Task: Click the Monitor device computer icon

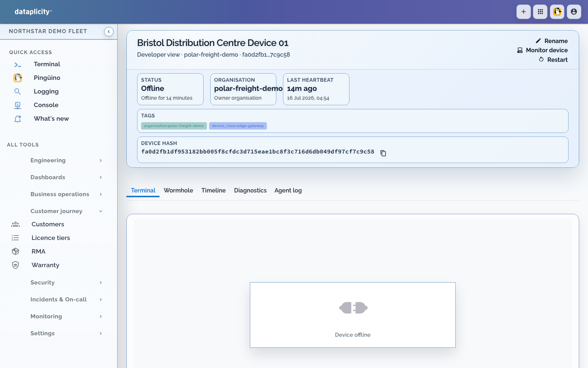Action: pyautogui.click(x=520, y=50)
